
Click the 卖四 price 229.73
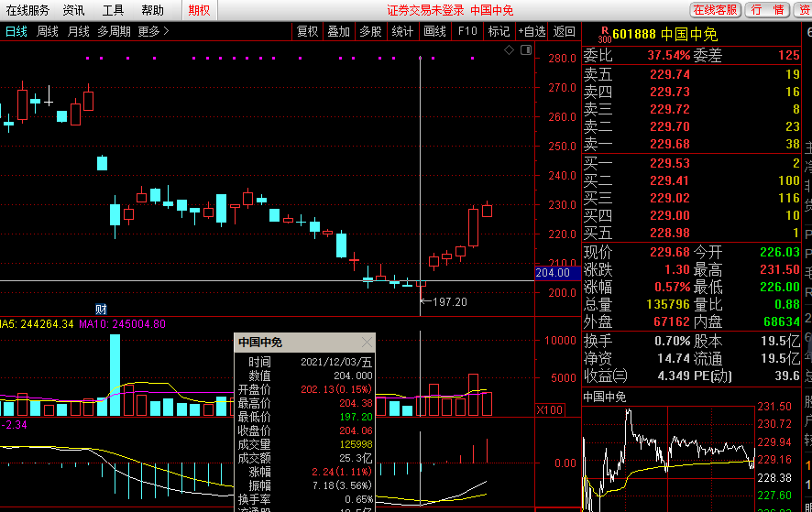670,92
